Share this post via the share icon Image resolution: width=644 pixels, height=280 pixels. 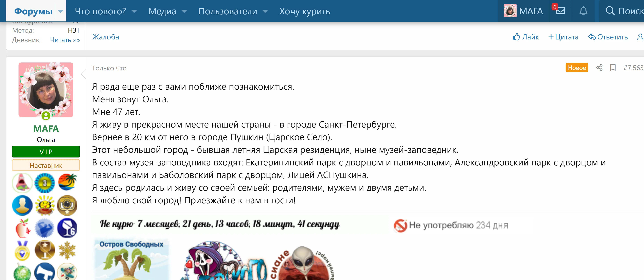pyautogui.click(x=599, y=67)
